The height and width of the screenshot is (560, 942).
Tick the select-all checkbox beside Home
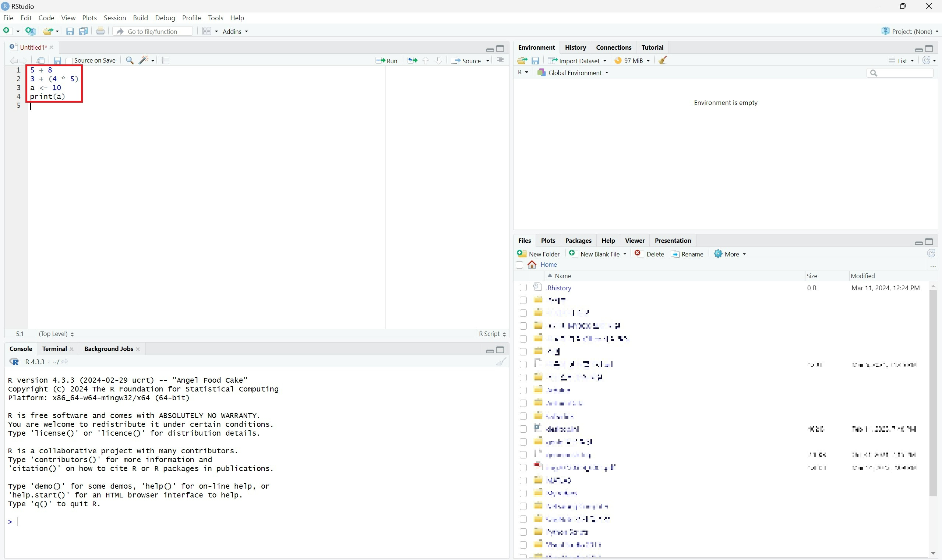click(x=519, y=265)
